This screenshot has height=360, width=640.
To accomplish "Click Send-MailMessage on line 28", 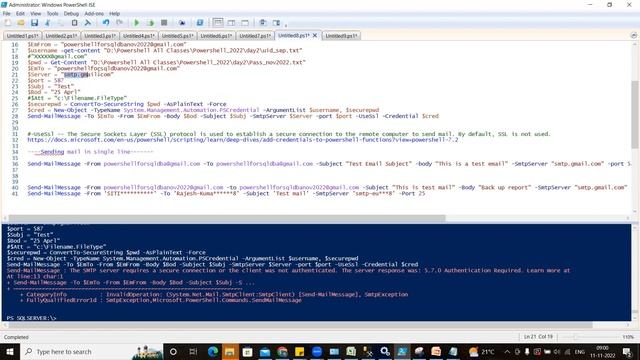I will coord(54,116).
